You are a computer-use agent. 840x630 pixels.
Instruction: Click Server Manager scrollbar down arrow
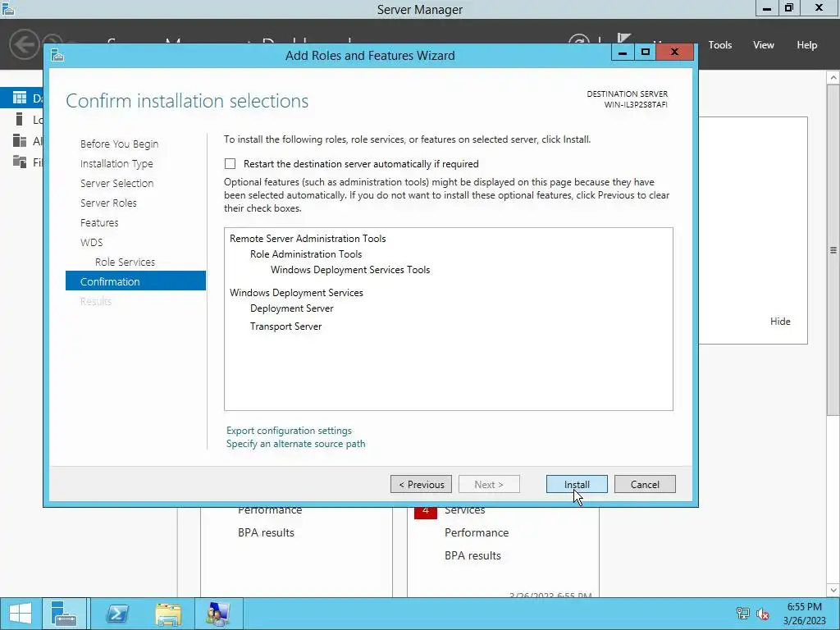pyautogui.click(x=833, y=591)
